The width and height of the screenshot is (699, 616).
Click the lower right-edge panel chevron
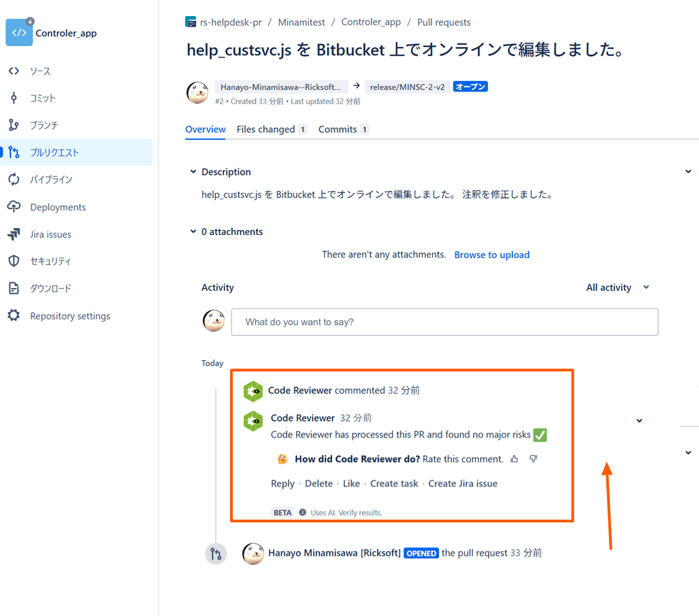(x=689, y=452)
